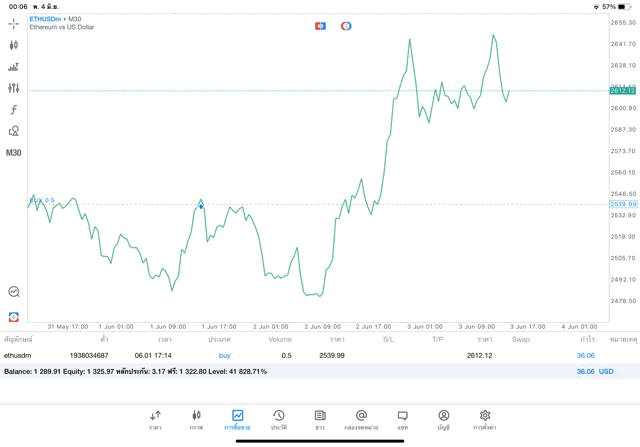Open the ข่าว news tab
Image resolution: width=640 pixels, height=447 pixels.
(319, 419)
